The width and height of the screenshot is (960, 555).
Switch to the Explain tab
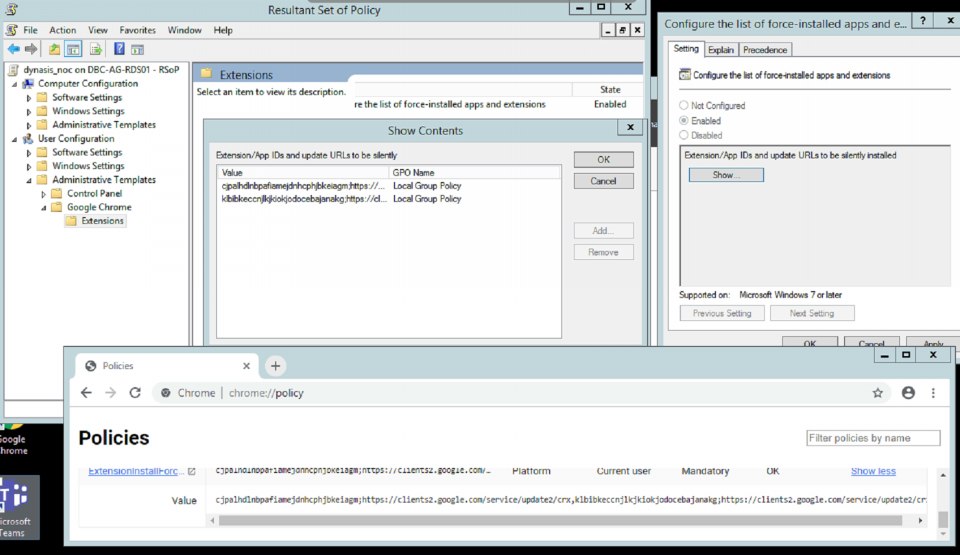pyautogui.click(x=720, y=50)
